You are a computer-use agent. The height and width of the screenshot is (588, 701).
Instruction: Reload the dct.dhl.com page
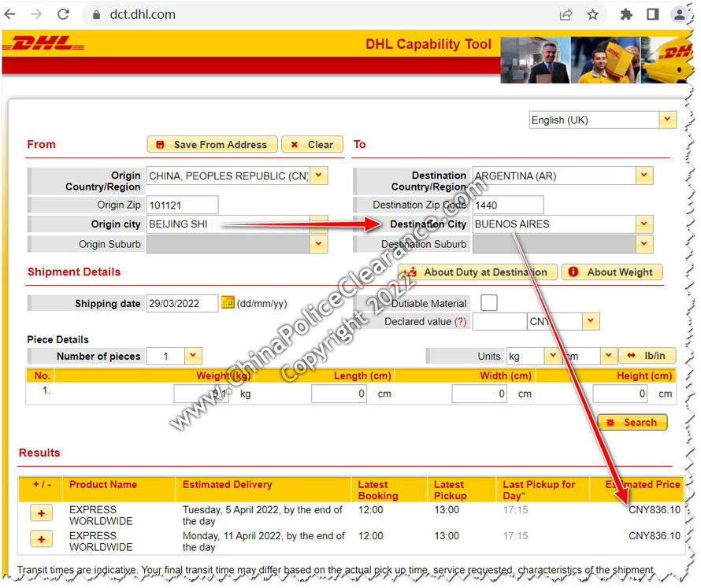(x=64, y=14)
